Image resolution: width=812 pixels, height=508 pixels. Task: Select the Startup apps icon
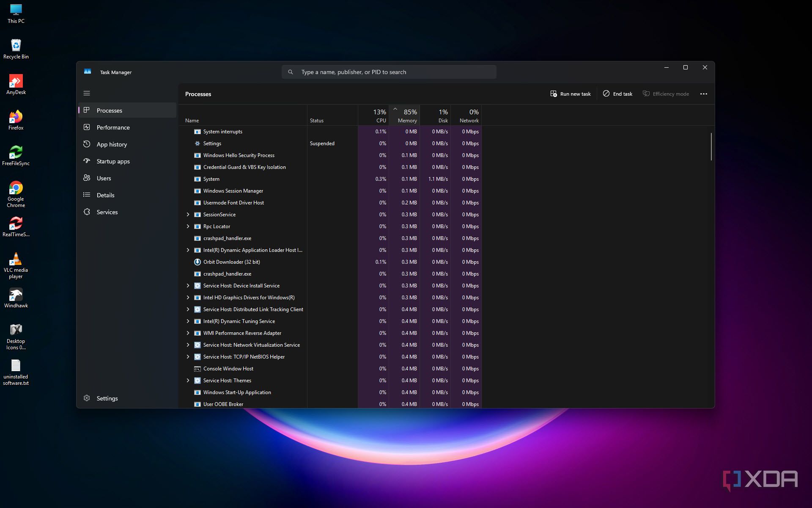pyautogui.click(x=87, y=161)
